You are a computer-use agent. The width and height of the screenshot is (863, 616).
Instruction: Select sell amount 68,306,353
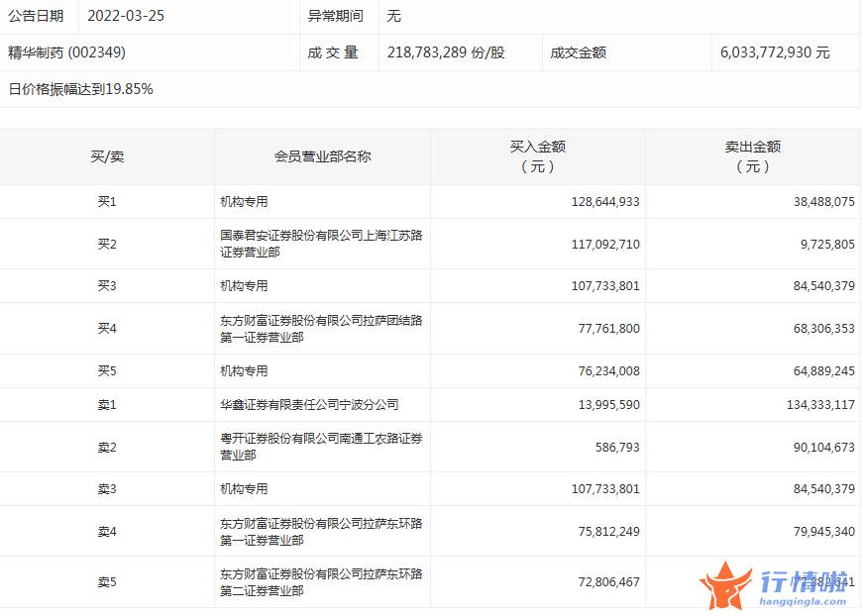[x=824, y=329]
